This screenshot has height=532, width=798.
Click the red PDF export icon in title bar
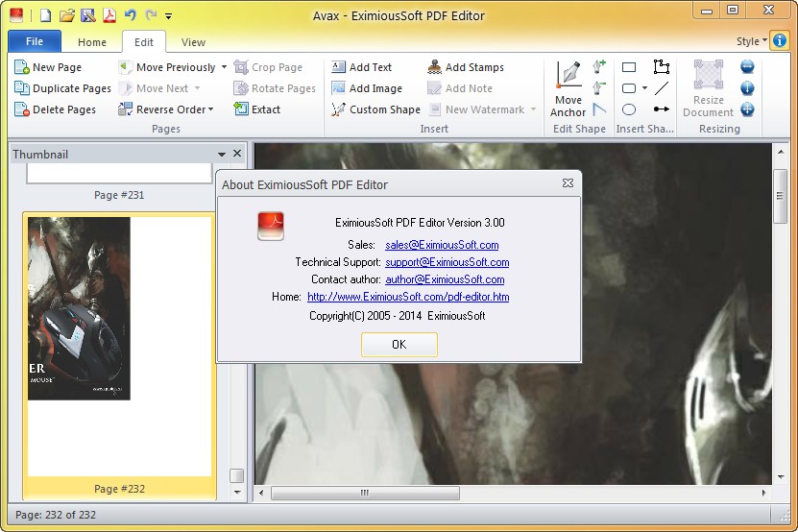109,15
